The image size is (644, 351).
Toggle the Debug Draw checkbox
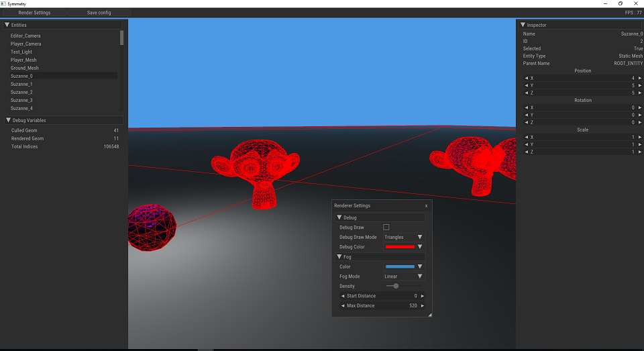pos(386,228)
